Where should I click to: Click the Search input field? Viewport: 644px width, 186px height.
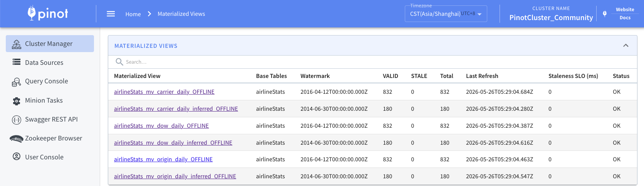click(x=372, y=62)
